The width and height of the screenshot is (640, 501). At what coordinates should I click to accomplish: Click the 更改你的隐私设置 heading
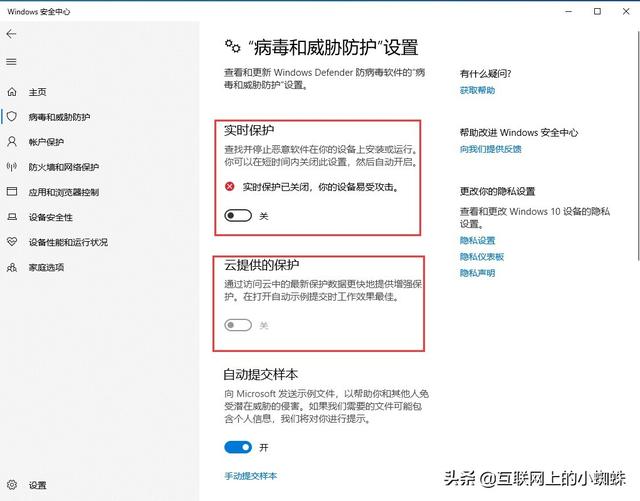click(x=497, y=191)
